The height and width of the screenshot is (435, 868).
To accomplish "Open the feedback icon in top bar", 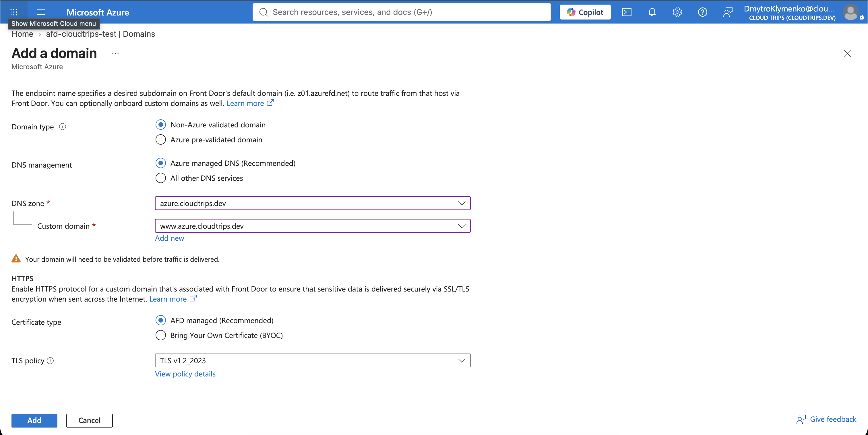I will [x=727, y=12].
